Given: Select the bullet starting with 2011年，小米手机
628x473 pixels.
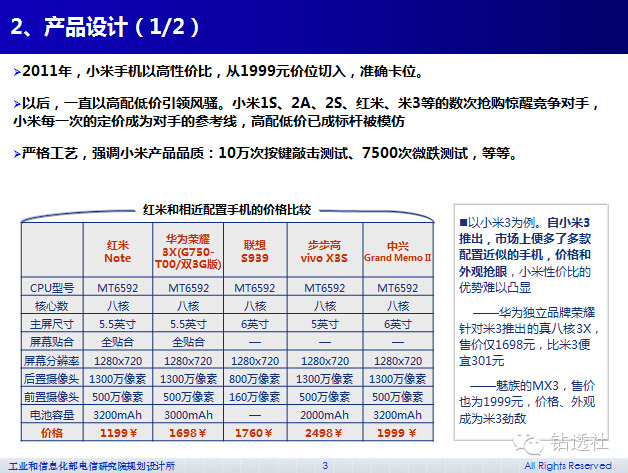Looking at the screenshot, I should (218, 71).
